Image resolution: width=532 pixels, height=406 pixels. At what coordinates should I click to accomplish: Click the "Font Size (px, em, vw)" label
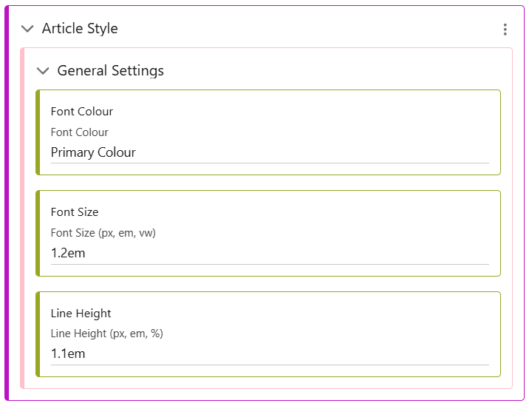(x=103, y=233)
